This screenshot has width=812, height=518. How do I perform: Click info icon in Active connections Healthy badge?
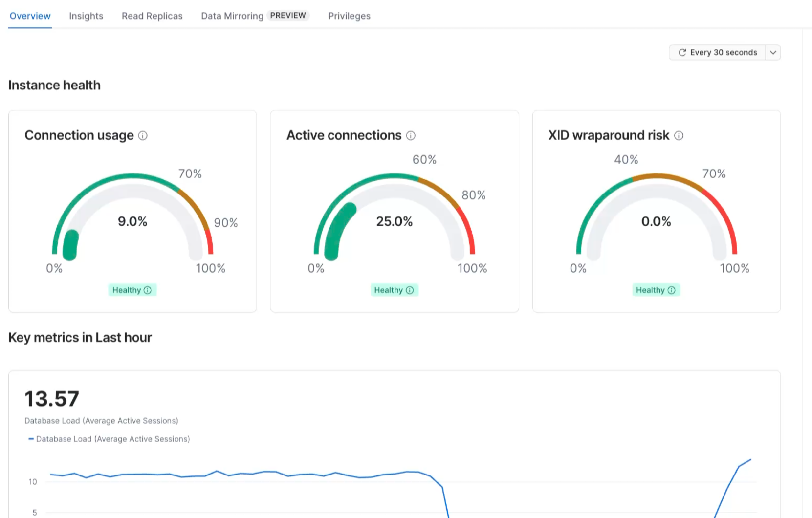point(410,290)
